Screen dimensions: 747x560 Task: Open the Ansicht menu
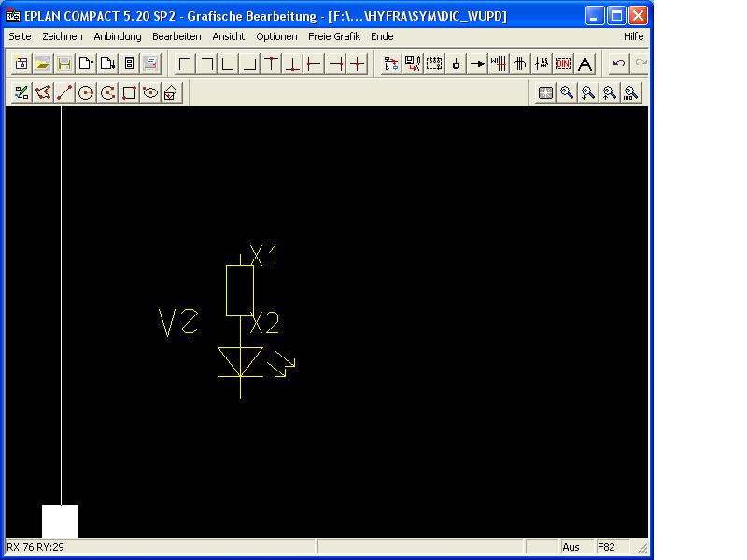pyautogui.click(x=228, y=36)
